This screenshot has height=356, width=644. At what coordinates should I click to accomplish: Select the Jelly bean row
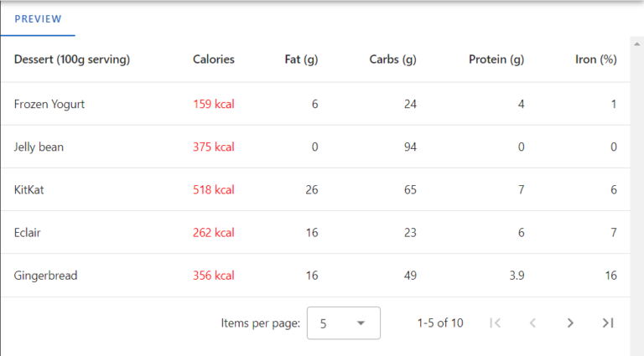click(x=39, y=147)
